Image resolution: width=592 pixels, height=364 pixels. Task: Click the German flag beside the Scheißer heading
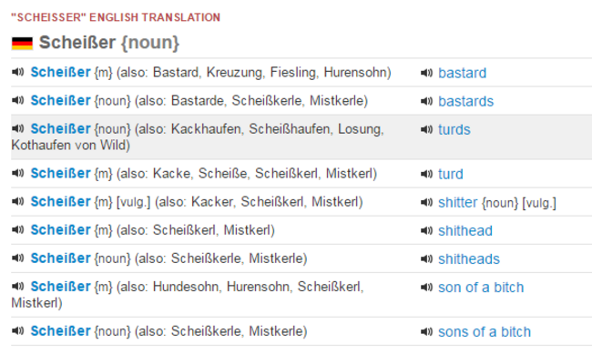pos(22,43)
